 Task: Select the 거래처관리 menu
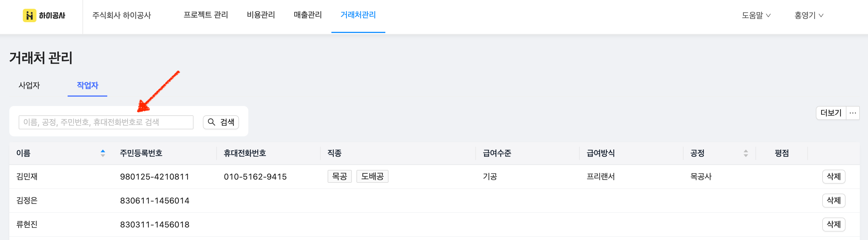click(x=358, y=15)
